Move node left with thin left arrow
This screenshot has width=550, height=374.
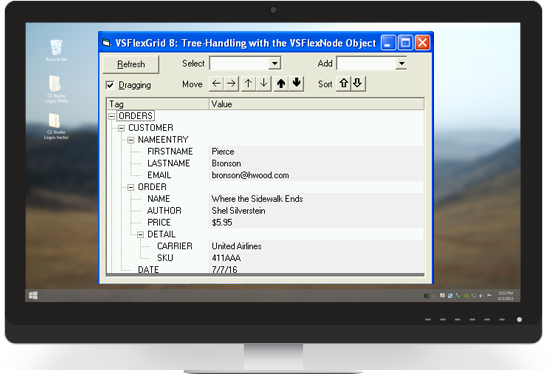[x=216, y=84]
